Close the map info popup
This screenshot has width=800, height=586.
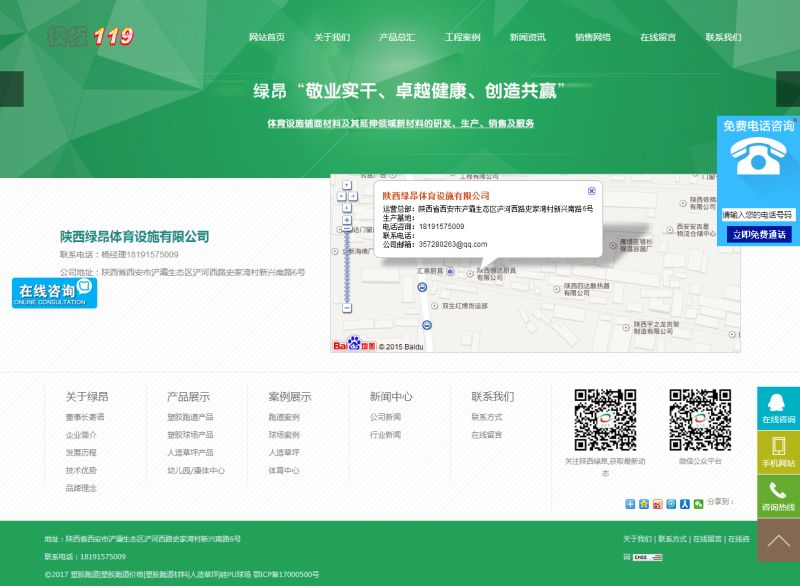[591, 191]
